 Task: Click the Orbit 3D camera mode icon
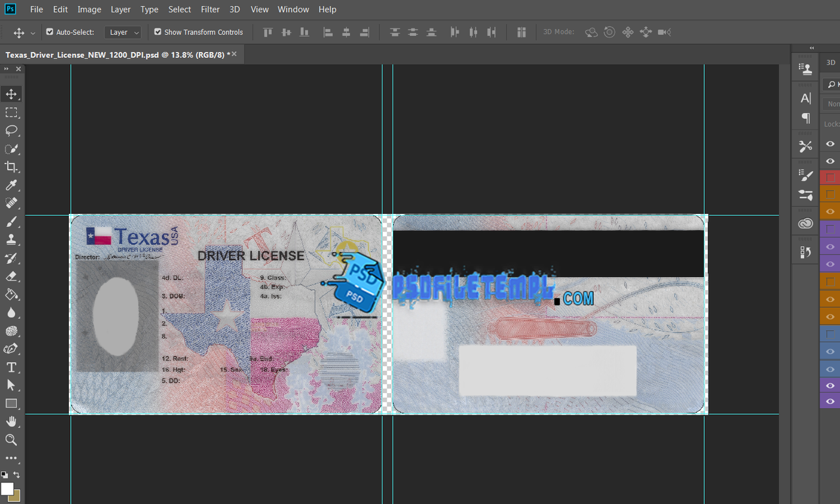click(x=591, y=32)
